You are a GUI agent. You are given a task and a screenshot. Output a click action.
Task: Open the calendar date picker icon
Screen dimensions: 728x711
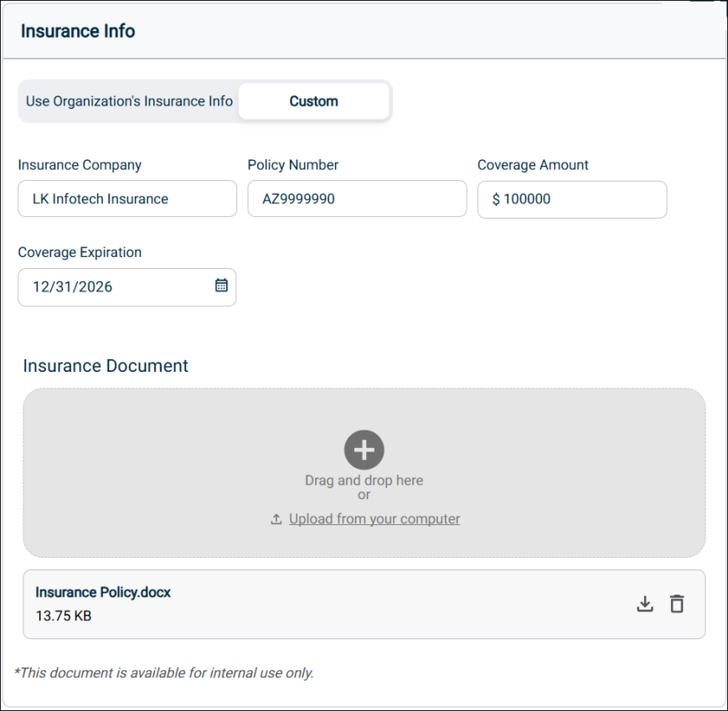pos(221,286)
